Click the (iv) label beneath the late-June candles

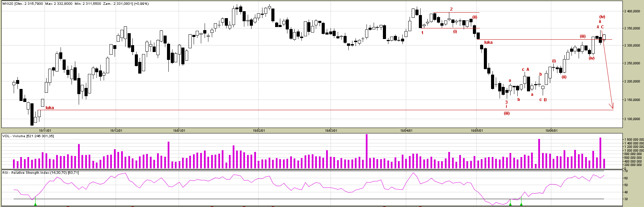592,58
